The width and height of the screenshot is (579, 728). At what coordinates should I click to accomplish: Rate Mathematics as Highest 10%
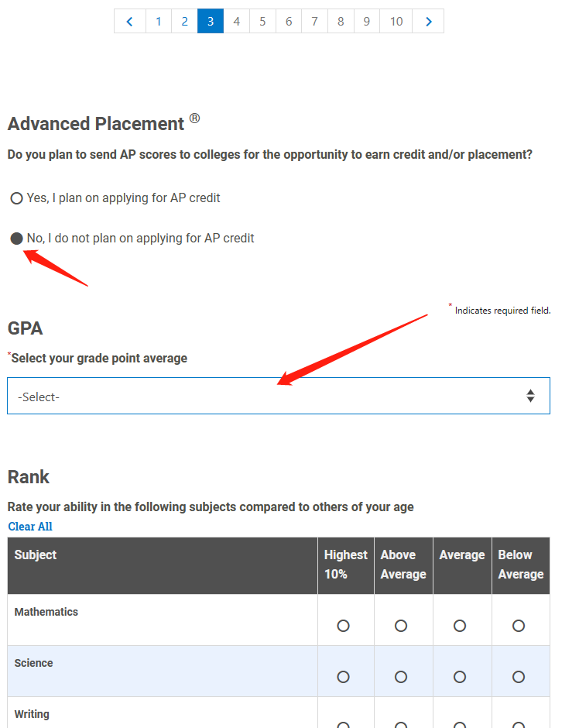(344, 626)
